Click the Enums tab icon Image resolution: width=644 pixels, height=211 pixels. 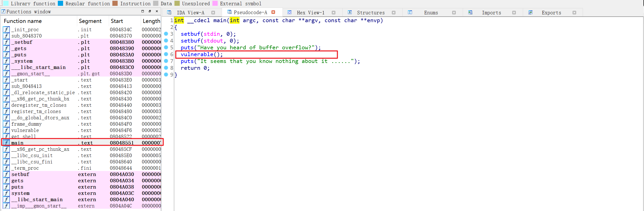click(x=410, y=13)
